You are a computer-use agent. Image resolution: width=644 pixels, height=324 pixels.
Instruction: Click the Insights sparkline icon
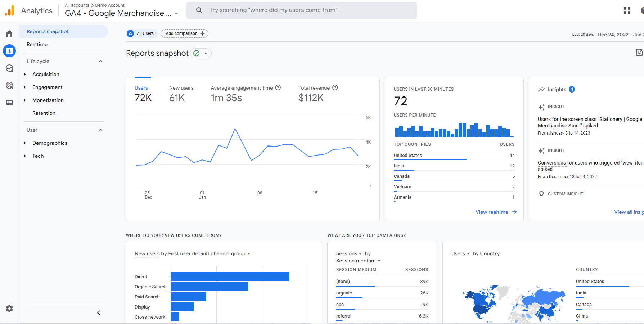tap(541, 89)
